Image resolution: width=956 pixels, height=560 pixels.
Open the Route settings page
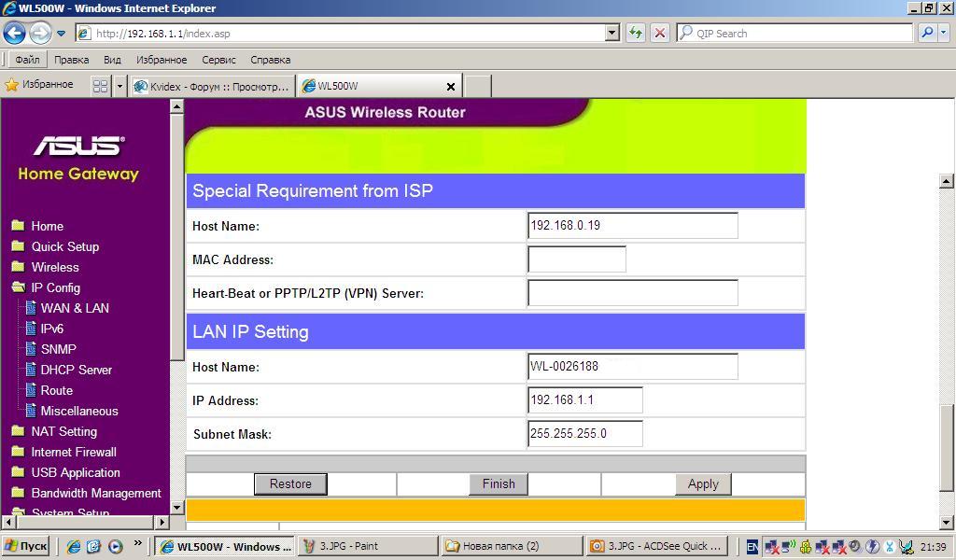click(49, 390)
